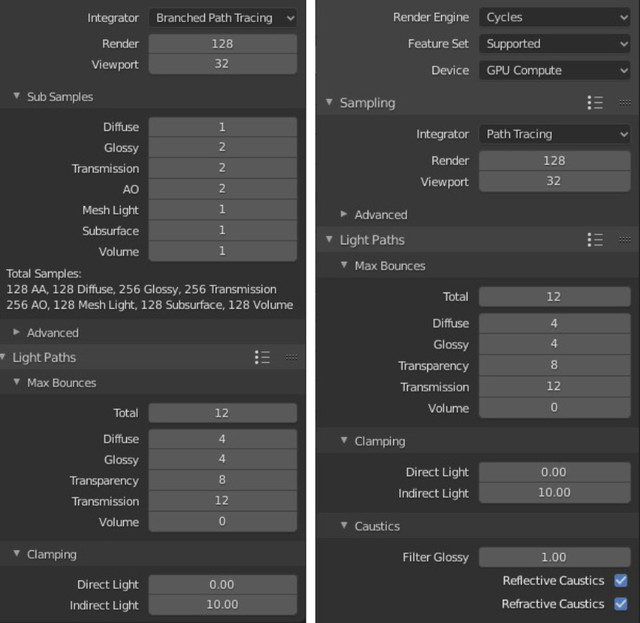The width and height of the screenshot is (640, 623).
Task: Click Render samples field in right panel
Action: coord(554,160)
